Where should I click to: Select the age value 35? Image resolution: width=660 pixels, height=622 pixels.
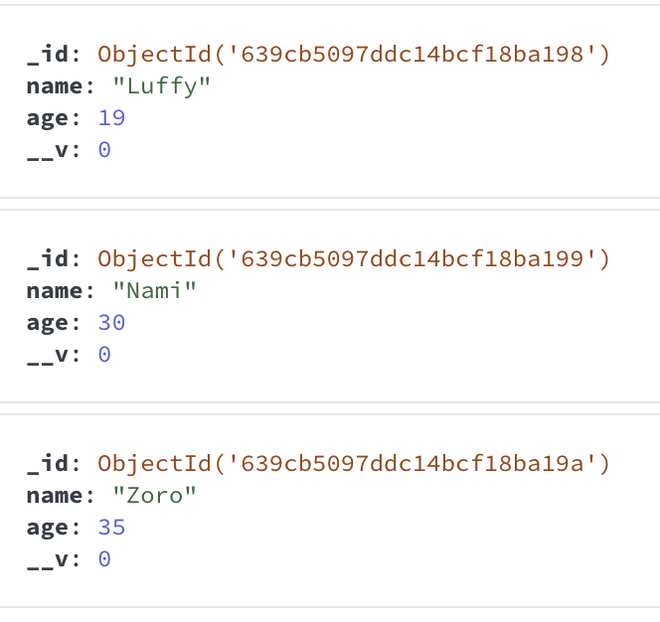point(111,527)
